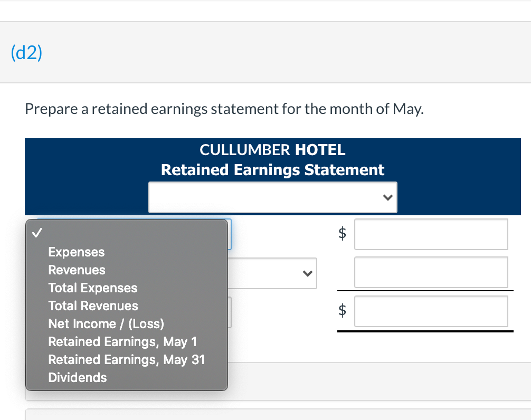Click the bottom dollar sign symbol

point(343,311)
